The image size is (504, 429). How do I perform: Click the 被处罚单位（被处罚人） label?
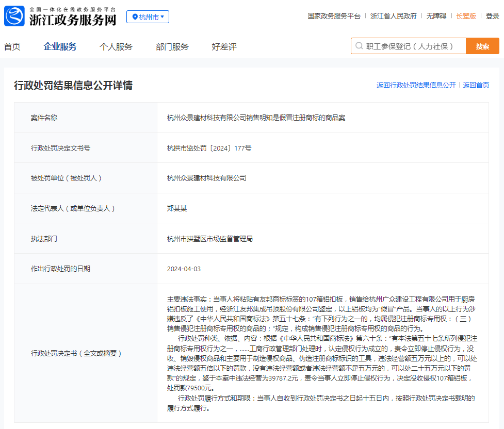[x=66, y=178]
